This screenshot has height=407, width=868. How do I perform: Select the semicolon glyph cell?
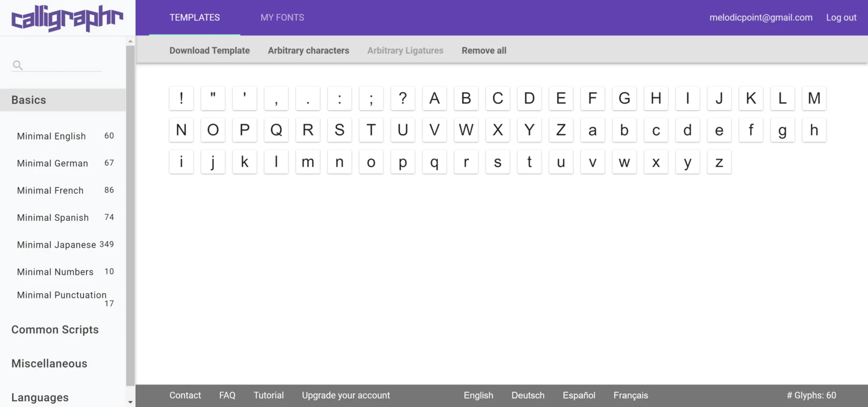(371, 98)
